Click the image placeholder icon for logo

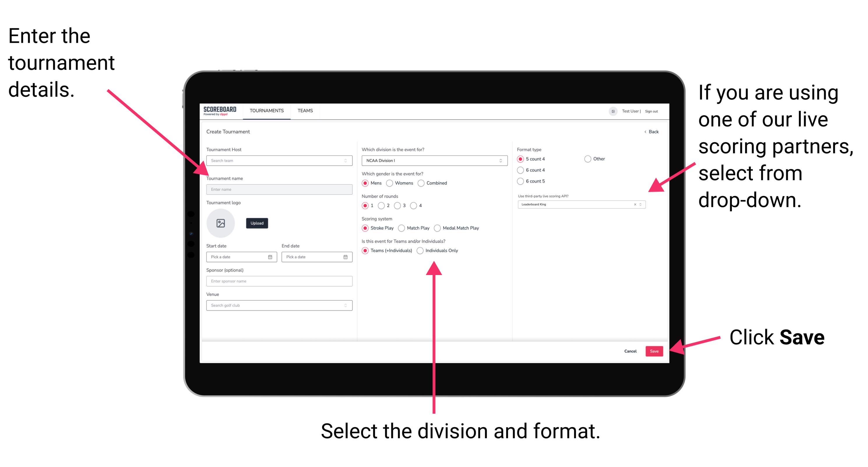tap(221, 223)
